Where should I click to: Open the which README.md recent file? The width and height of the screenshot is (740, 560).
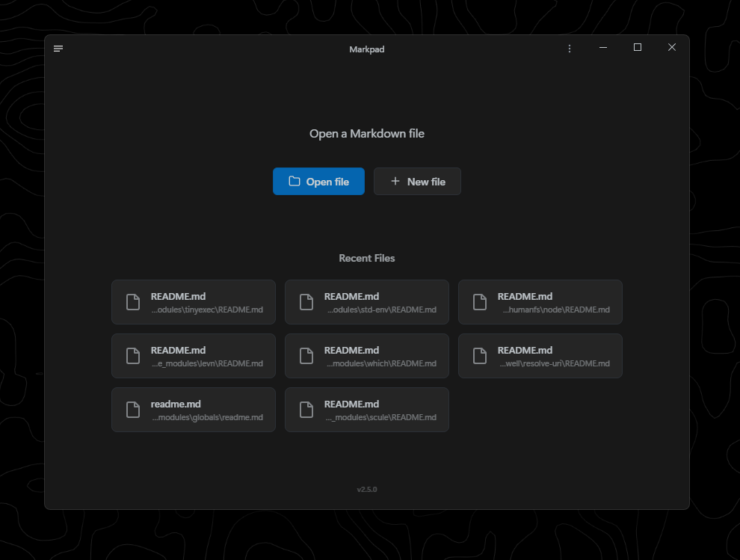click(x=367, y=356)
